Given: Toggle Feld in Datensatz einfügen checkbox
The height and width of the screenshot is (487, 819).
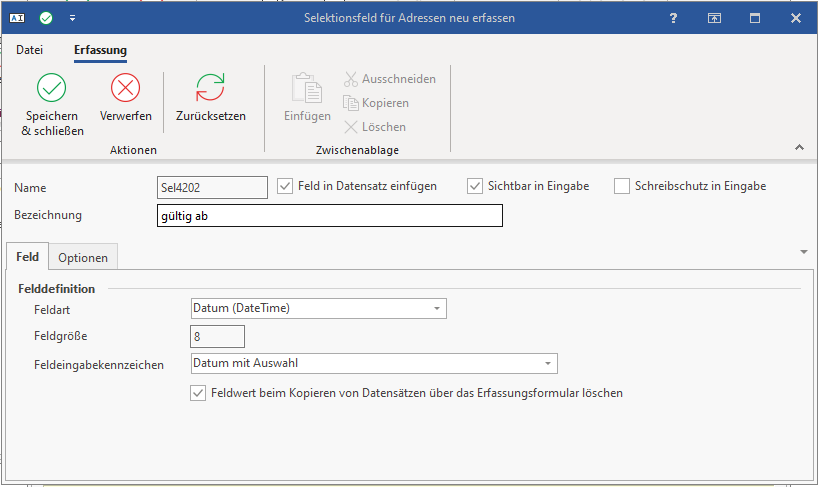Looking at the screenshot, I should pos(285,185).
